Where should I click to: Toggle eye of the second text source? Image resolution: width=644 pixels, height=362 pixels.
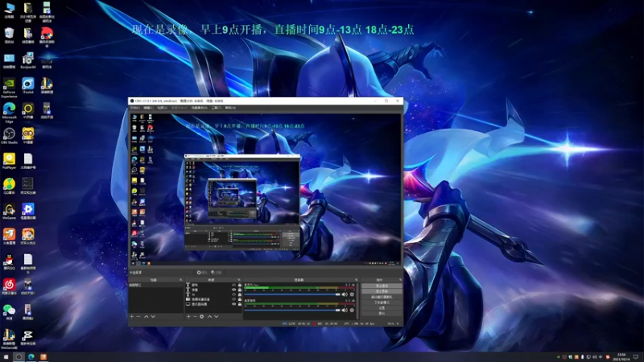point(233,290)
